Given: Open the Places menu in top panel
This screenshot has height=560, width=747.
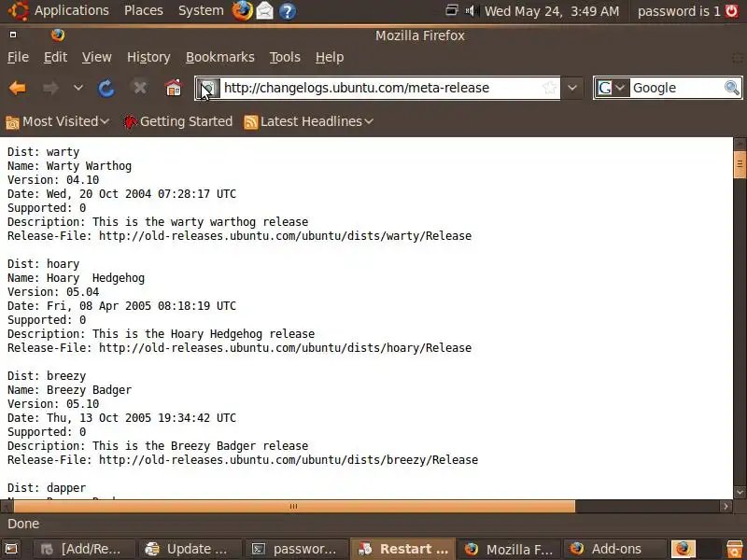Looking at the screenshot, I should click(144, 10).
